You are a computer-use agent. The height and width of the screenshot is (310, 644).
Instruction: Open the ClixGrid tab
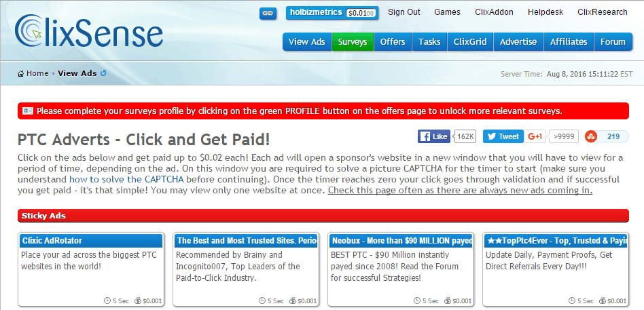click(470, 42)
